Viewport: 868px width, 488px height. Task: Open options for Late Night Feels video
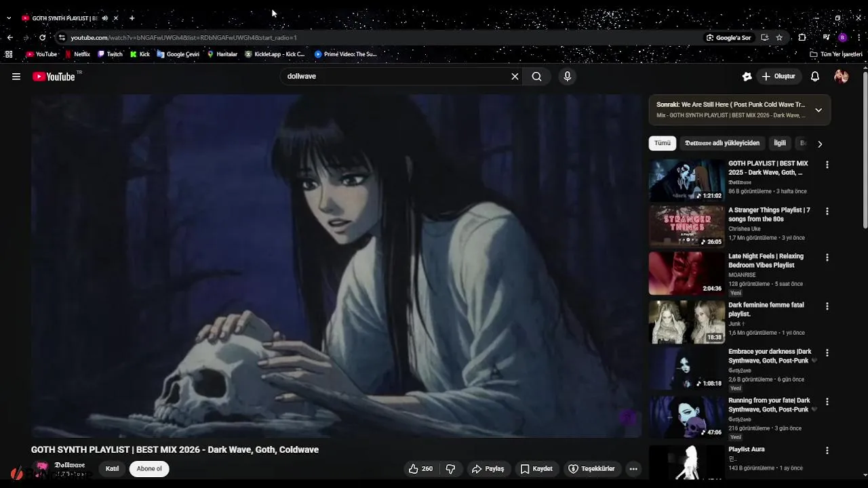827,258
